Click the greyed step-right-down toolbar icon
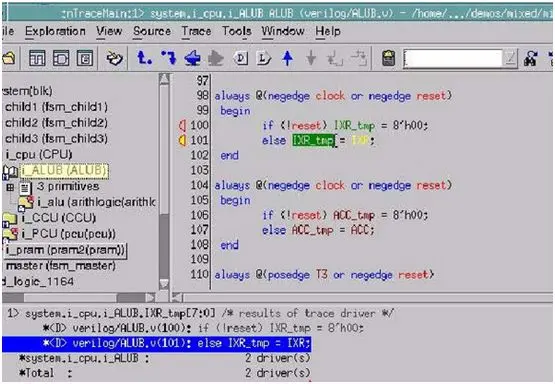Viewport: 555px width, 384px height. click(359, 58)
